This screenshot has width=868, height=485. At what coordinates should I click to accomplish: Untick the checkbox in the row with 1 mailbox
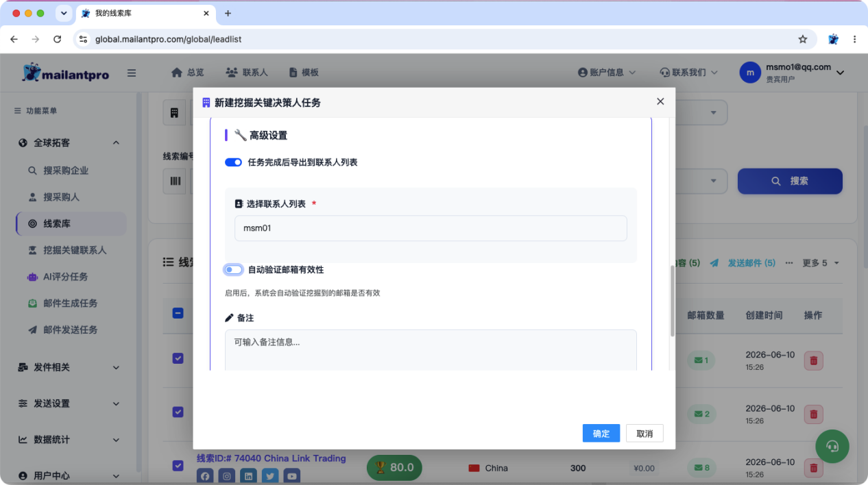coord(178,358)
